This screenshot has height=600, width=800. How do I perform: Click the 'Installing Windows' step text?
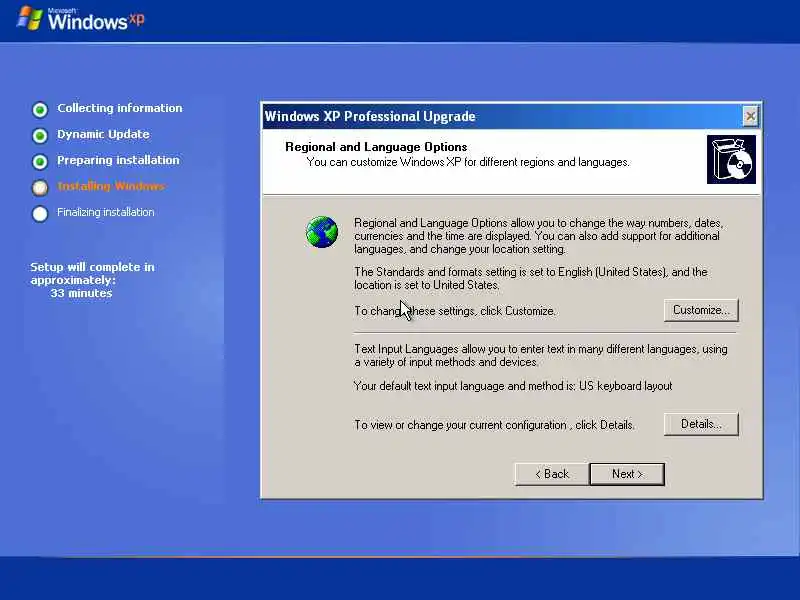111,186
